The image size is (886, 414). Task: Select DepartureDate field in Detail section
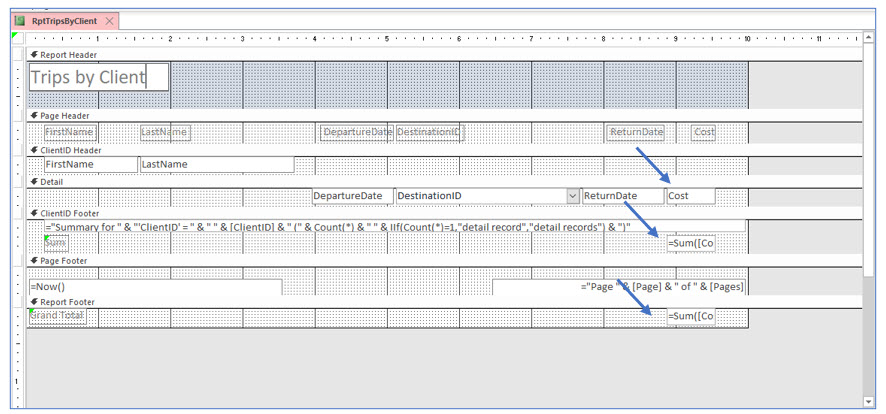pyautogui.click(x=353, y=196)
